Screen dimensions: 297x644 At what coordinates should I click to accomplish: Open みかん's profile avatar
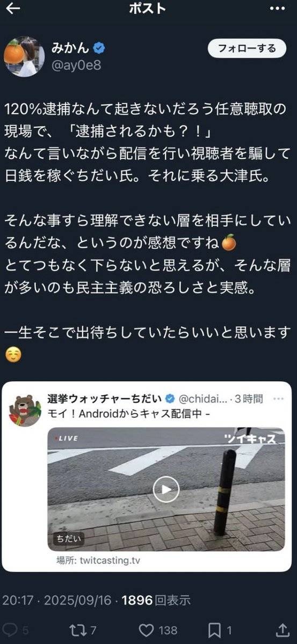[x=24, y=56]
